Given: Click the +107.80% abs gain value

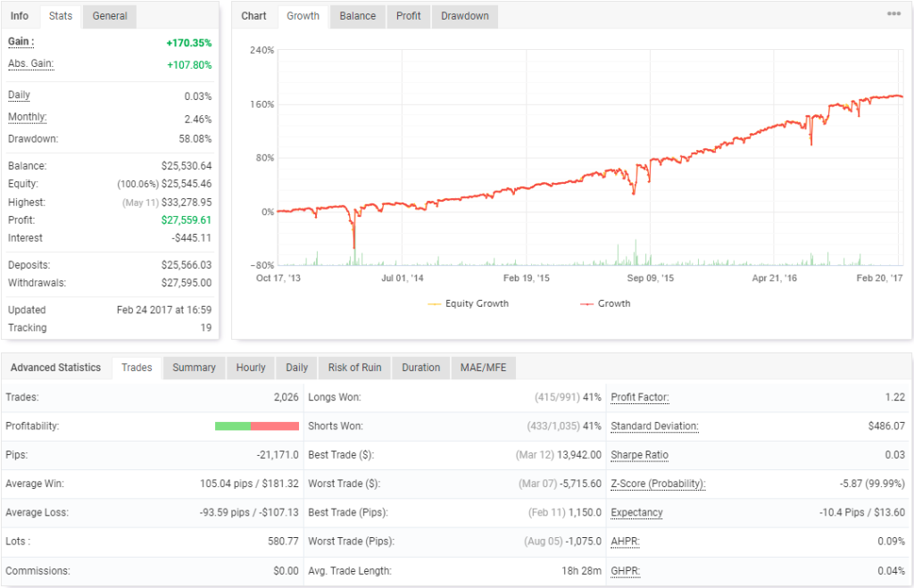Looking at the screenshot, I should 189,65.
